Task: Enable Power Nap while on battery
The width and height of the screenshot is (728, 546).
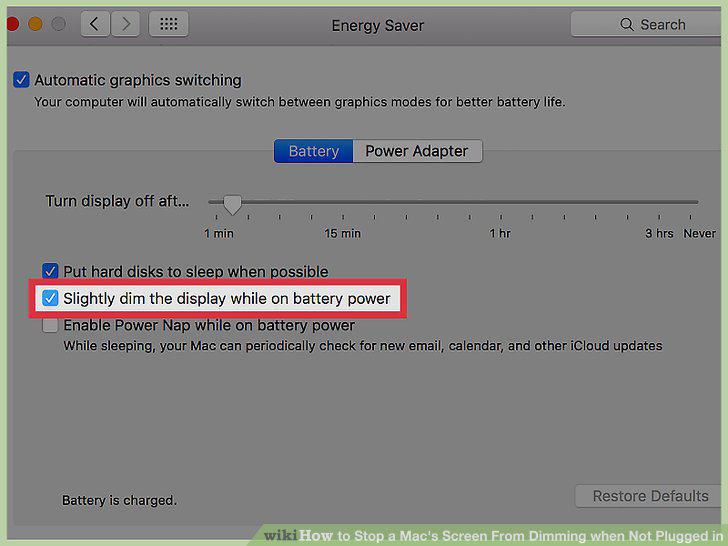Action: 50,325
